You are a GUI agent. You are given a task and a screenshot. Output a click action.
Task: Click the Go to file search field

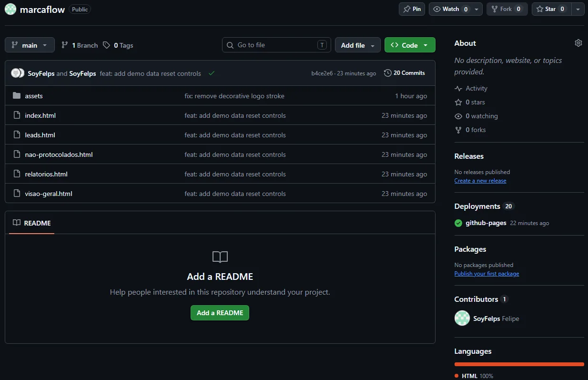point(276,45)
